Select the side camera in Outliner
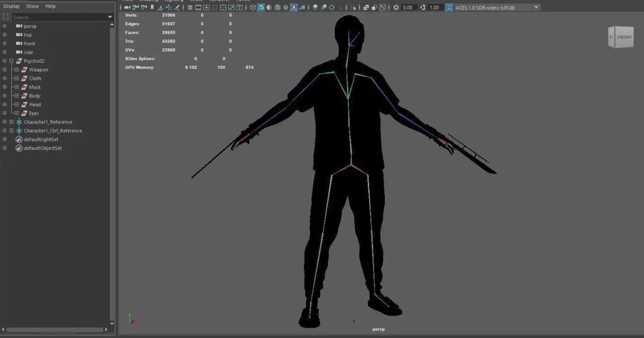644x338 pixels. (x=28, y=52)
